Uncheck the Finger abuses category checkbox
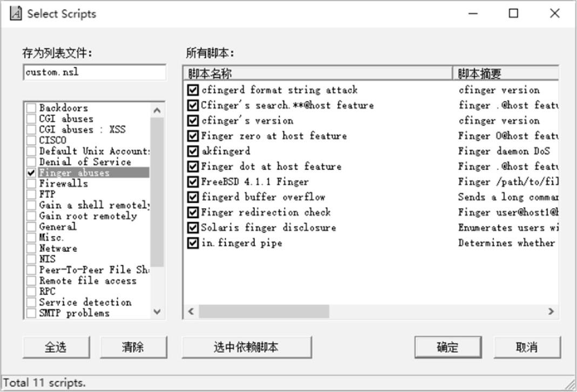The width and height of the screenshot is (577, 392). [x=31, y=173]
